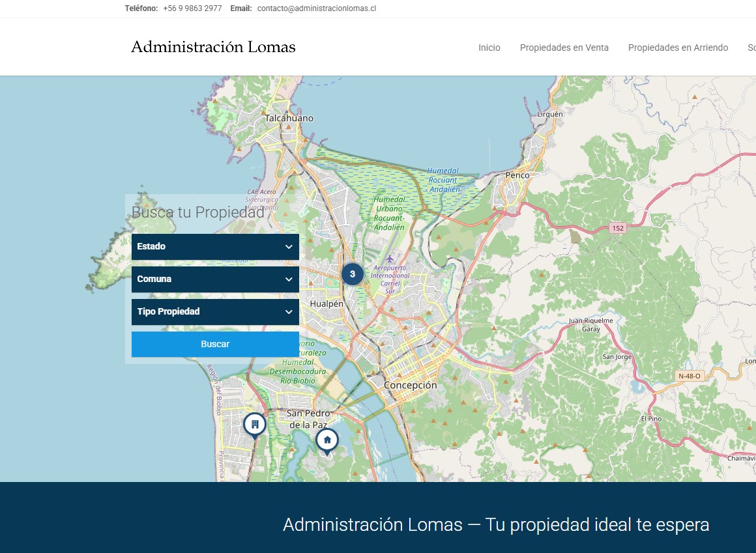This screenshot has height=553, width=756.
Task: Open the Tipo Propiedad dropdown
Action: tap(215, 311)
